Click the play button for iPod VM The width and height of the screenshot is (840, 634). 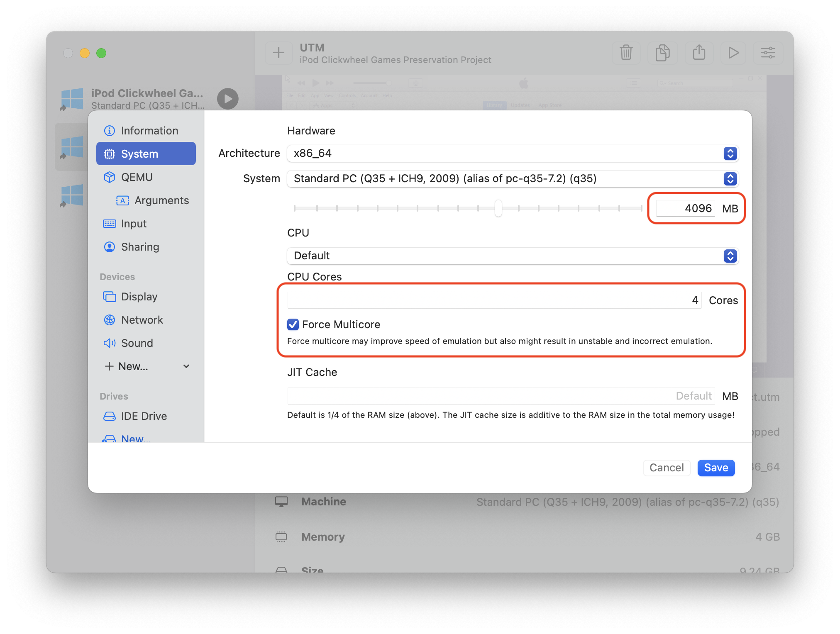click(230, 98)
